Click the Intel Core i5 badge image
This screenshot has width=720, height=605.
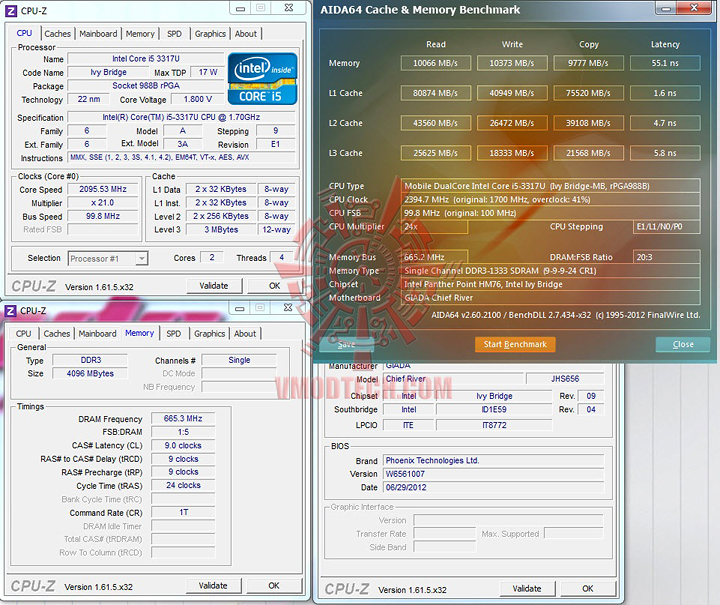point(262,79)
